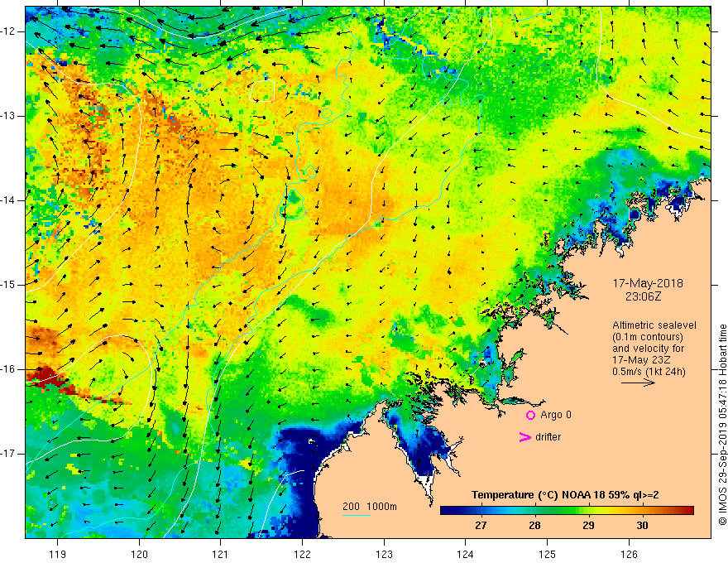Click the magenta drifter arrow legend marker
Screen dimensions: 728x563
point(525,437)
